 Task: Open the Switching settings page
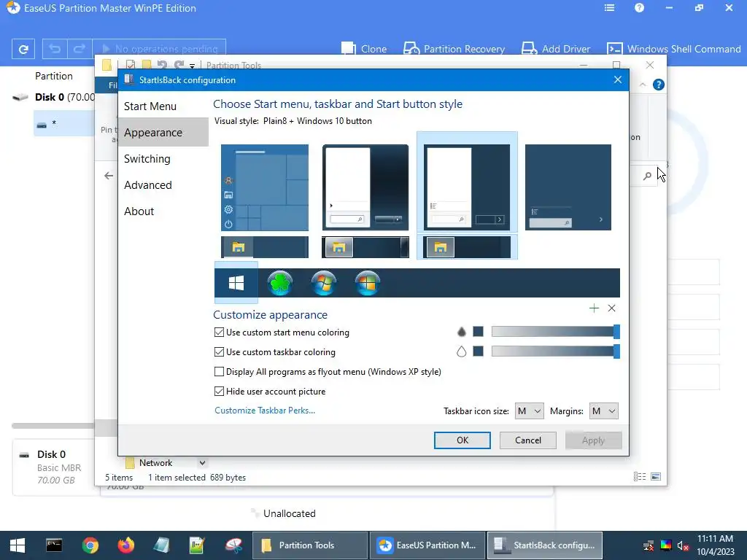click(x=163, y=158)
